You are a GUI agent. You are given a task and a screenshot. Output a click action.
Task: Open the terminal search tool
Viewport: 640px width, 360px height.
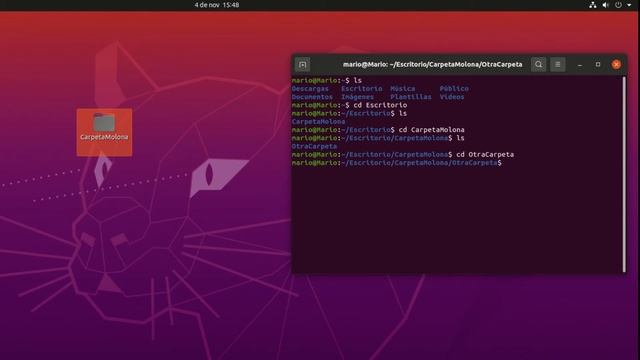538,64
